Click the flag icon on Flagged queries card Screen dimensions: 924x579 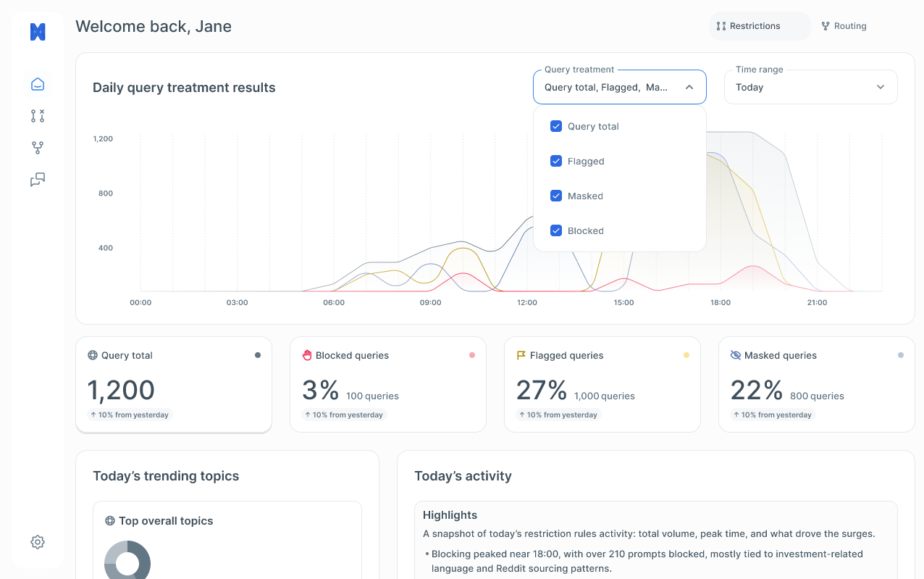[x=521, y=355]
